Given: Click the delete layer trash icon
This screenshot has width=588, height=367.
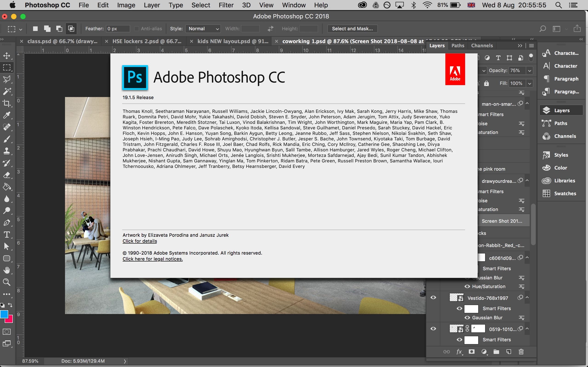Looking at the screenshot, I should click(521, 352).
